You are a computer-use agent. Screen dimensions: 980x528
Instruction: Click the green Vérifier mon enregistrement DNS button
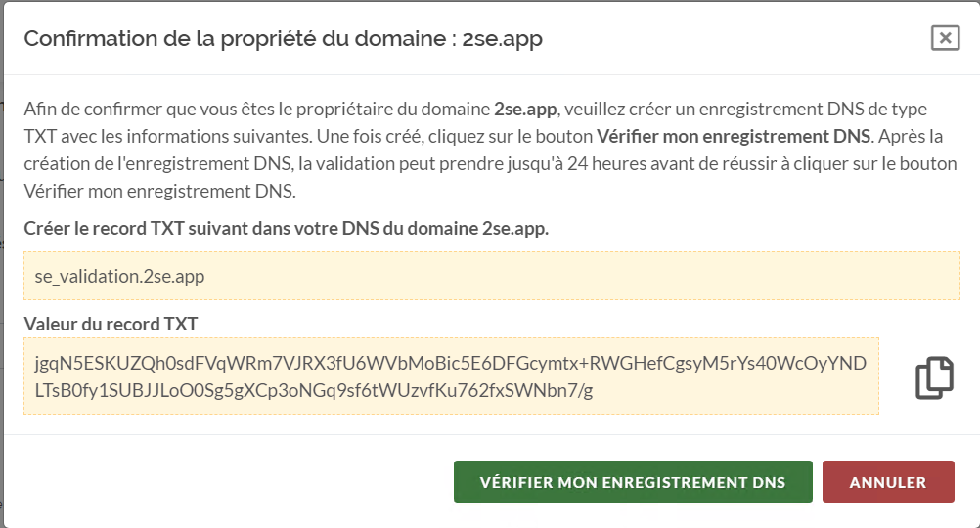tap(633, 482)
